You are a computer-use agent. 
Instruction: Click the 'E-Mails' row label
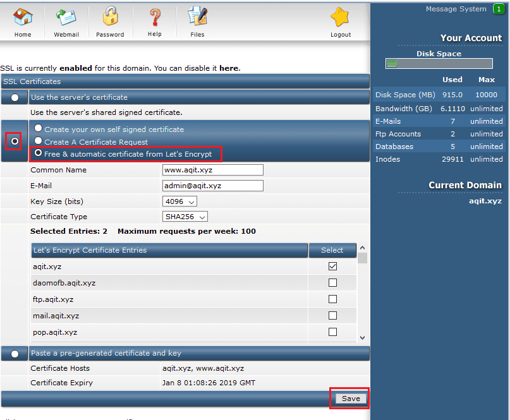coord(388,121)
